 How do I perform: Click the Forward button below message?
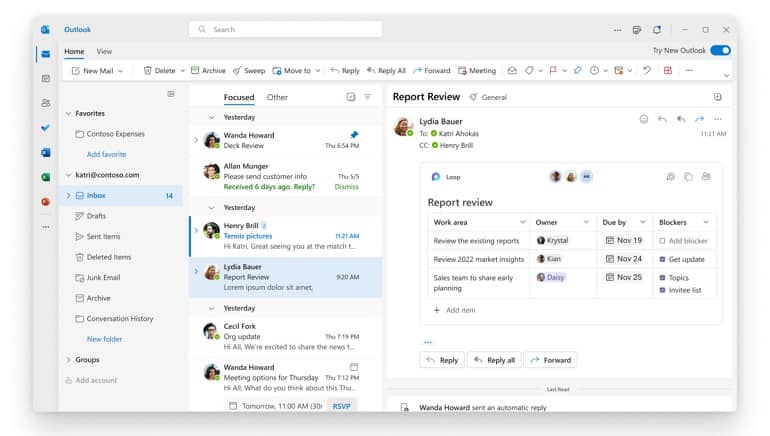point(550,360)
